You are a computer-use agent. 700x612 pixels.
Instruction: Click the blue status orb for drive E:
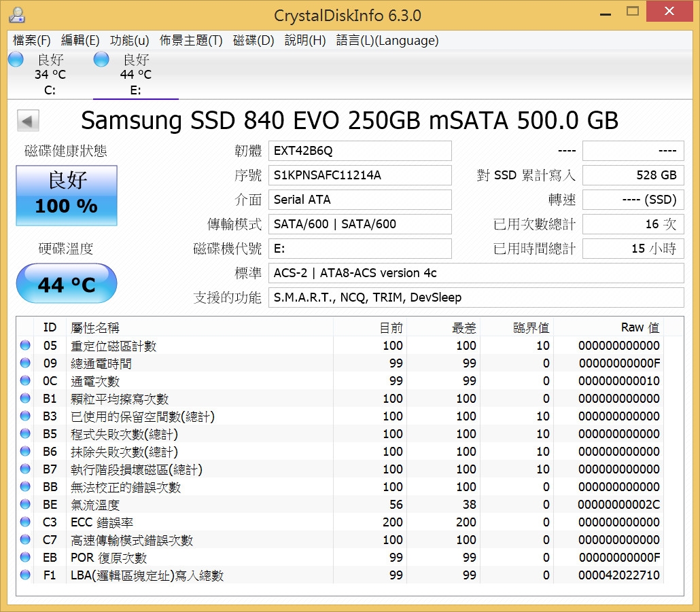(x=101, y=59)
